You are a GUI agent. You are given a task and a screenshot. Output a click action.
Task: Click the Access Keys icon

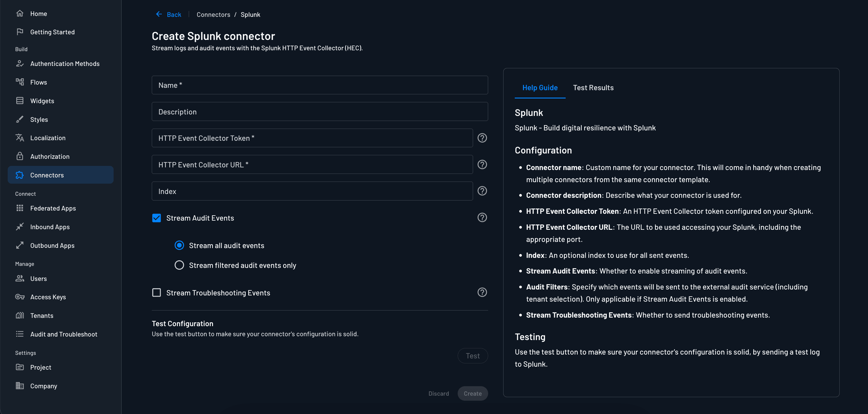point(20,297)
